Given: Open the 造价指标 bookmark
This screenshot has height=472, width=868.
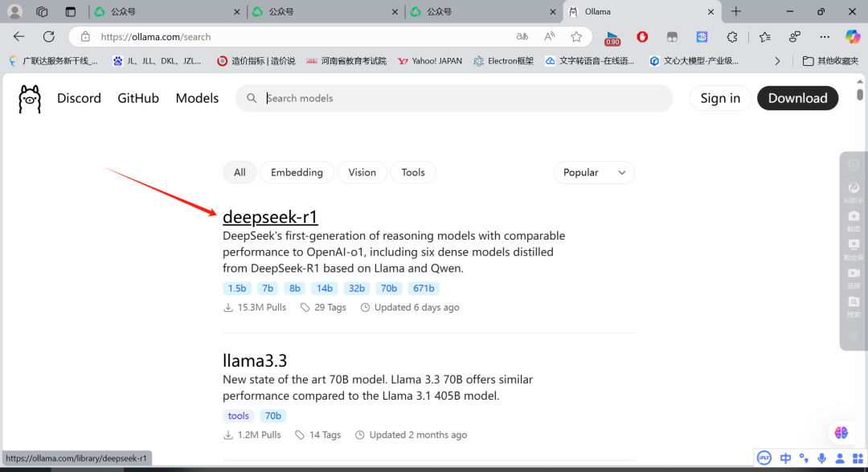Looking at the screenshot, I should pyautogui.click(x=256, y=61).
